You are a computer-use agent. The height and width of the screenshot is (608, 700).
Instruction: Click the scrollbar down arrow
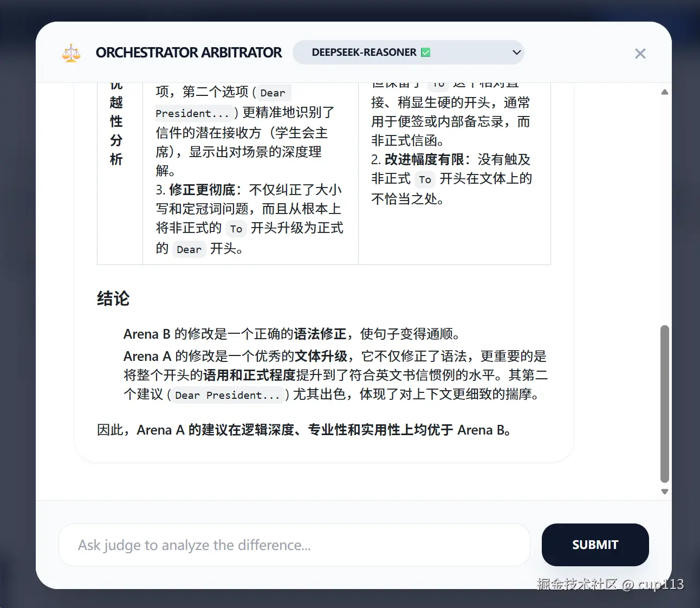coord(664,491)
